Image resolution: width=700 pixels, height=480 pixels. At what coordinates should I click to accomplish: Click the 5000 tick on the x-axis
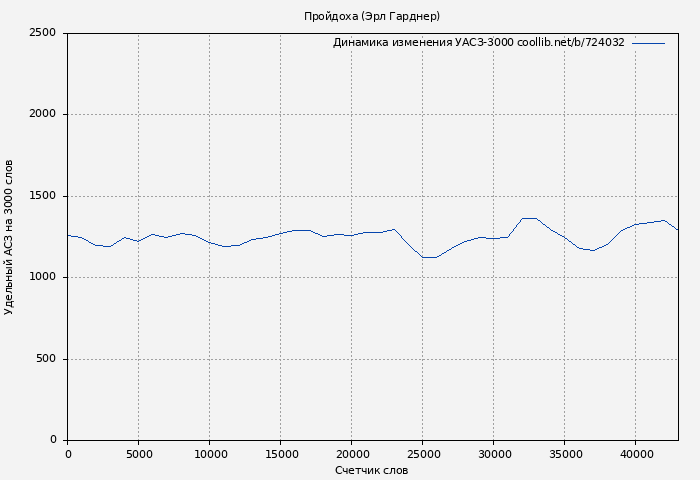click(138, 454)
